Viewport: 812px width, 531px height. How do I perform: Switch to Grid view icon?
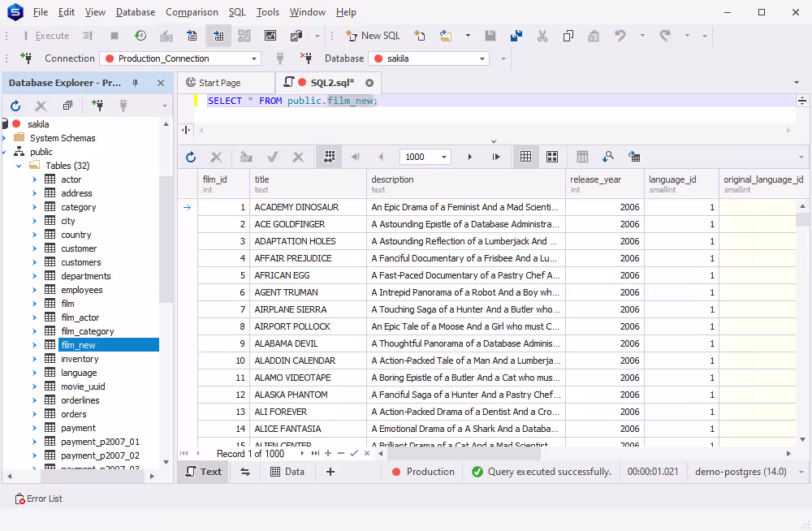pyautogui.click(x=525, y=157)
